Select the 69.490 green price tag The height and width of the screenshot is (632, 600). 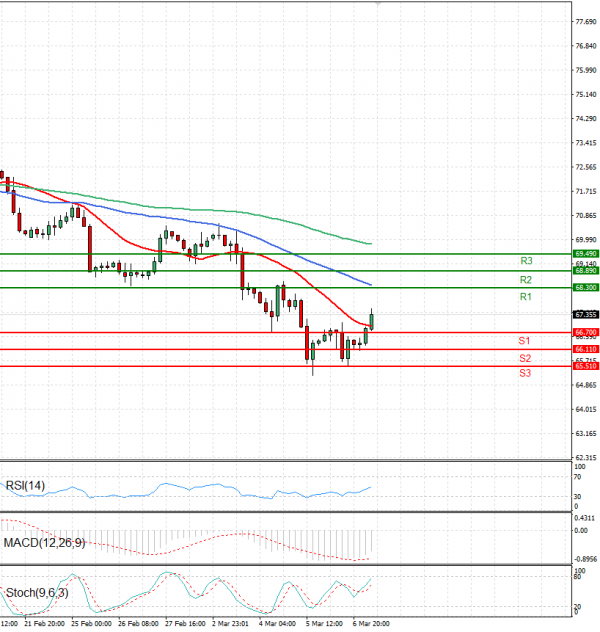click(585, 254)
